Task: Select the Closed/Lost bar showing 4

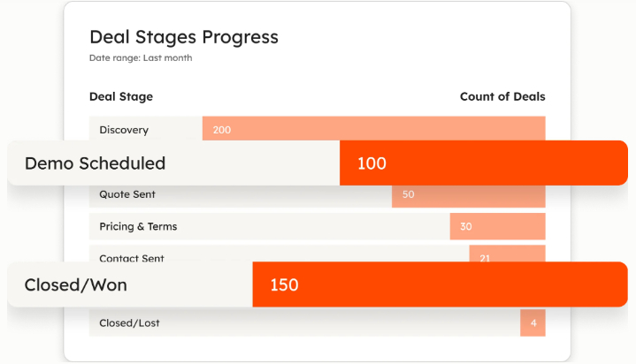Action: click(533, 323)
